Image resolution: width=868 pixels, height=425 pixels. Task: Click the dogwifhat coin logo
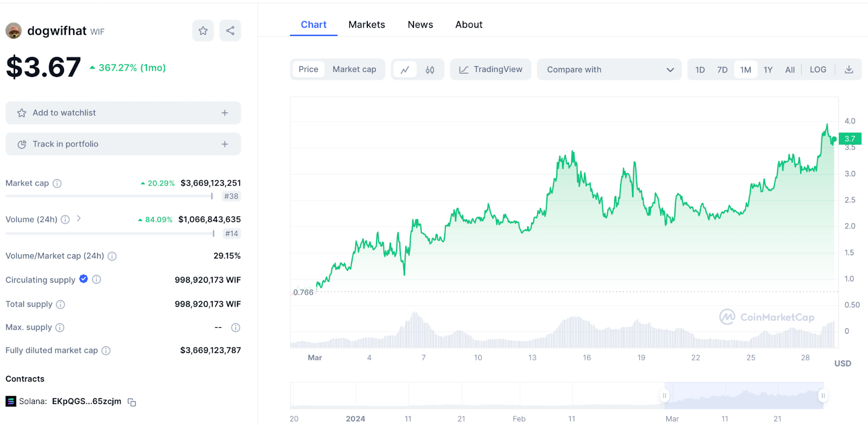pos(14,31)
